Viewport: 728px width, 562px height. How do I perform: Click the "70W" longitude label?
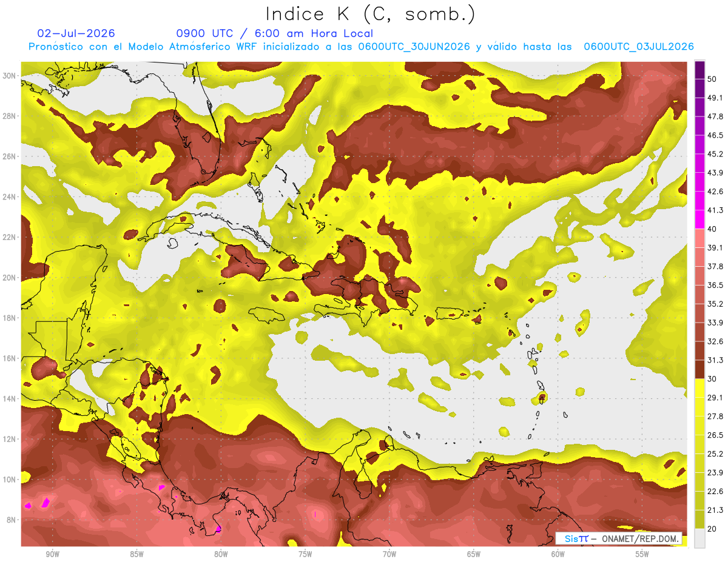(x=389, y=555)
